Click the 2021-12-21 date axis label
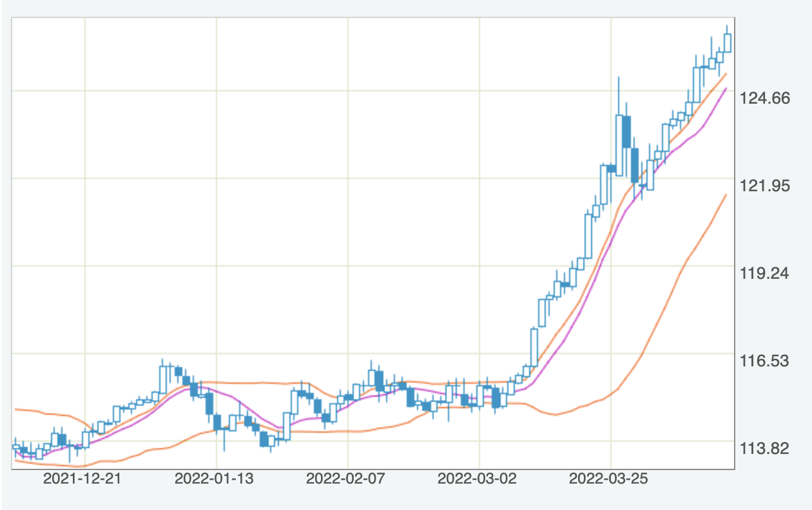The image size is (812, 510). [82, 480]
